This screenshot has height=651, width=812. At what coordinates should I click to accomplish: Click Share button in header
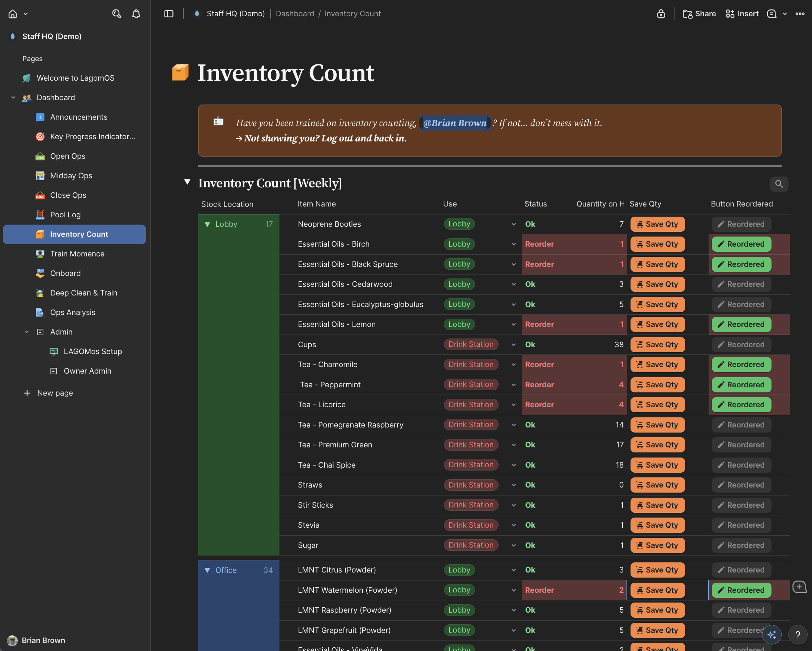(x=700, y=14)
